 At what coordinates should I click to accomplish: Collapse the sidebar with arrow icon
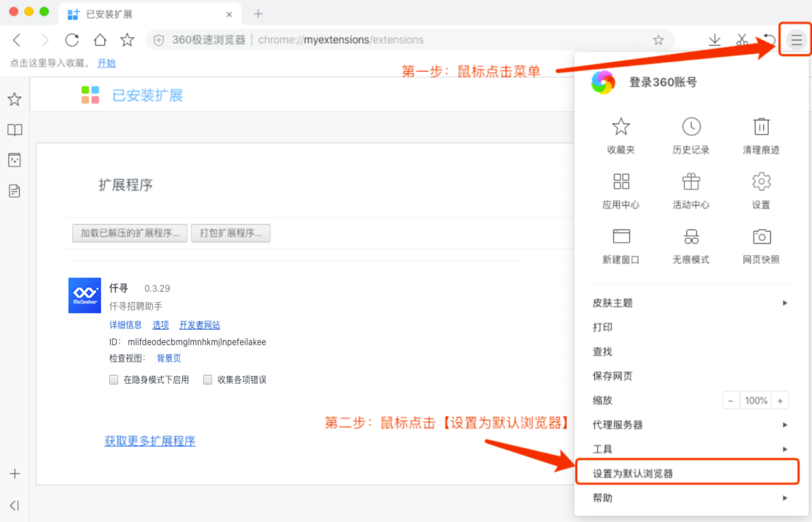(x=15, y=505)
